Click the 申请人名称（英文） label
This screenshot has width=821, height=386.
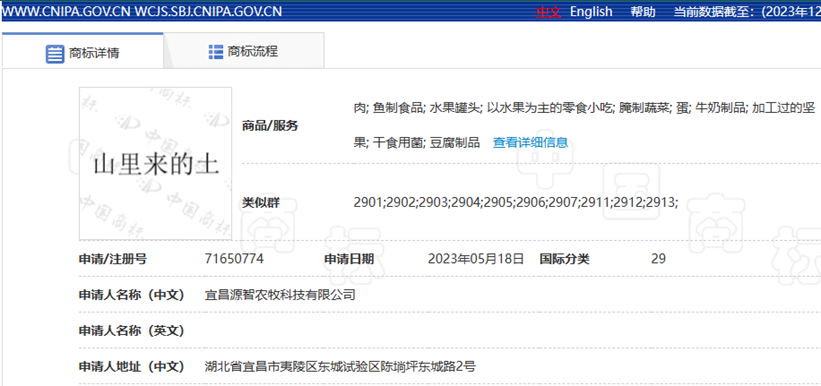click(x=132, y=331)
